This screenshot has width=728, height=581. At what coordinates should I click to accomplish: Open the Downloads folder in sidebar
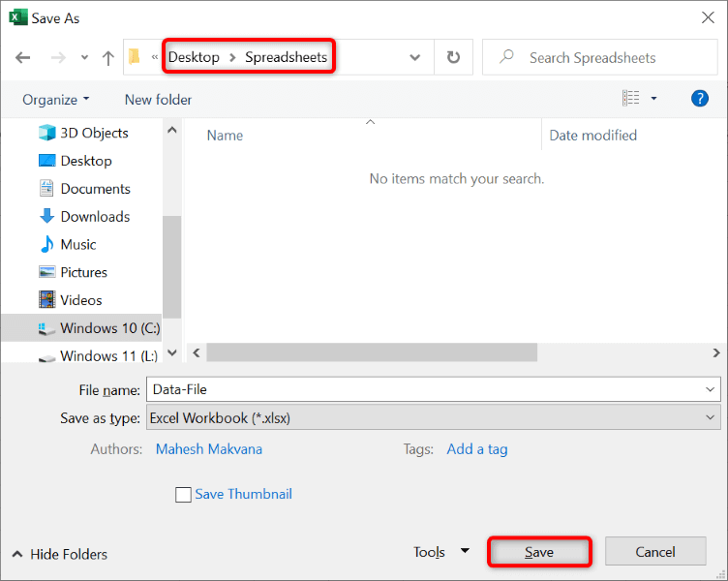coord(95,217)
